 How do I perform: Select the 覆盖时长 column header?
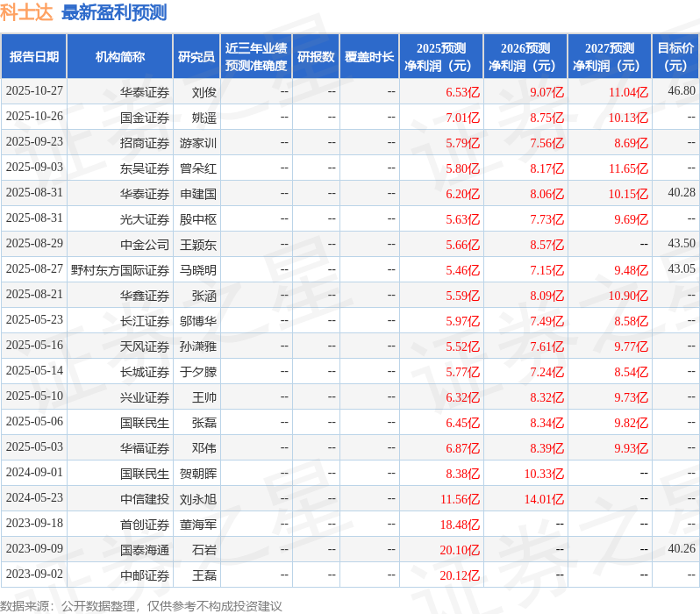pyautogui.click(x=369, y=57)
